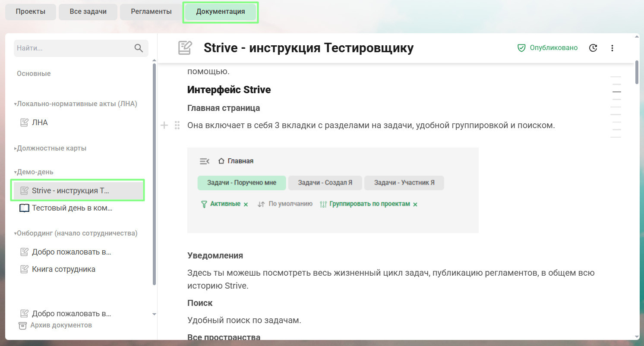The image size is (644, 346).
Task: Click the sort arrows icon
Action: click(261, 204)
